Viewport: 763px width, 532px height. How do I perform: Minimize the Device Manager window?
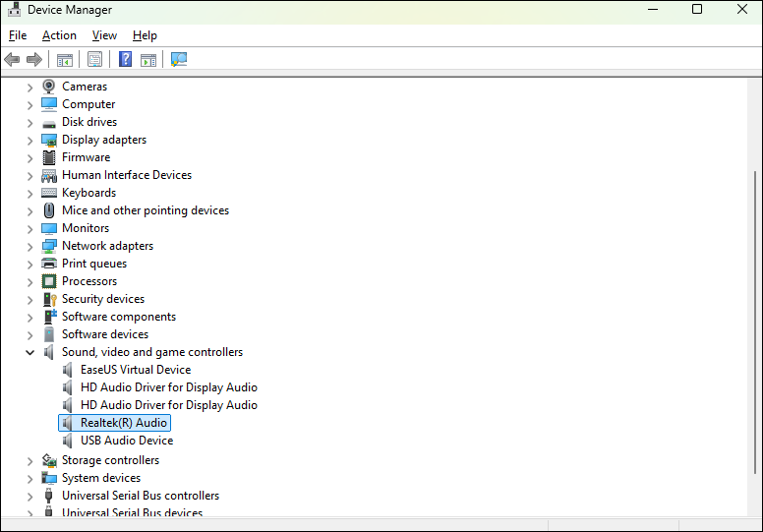[653, 9]
